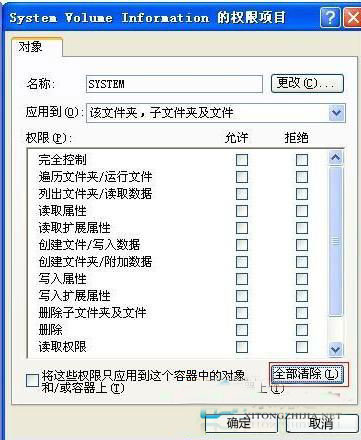Check Deny for 完全控制
Image resolution: width=361 pixels, height=440 pixels.
point(302,160)
